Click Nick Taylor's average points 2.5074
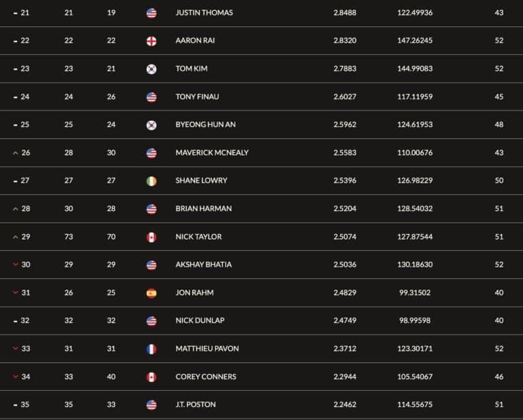523x420 pixels. pyautogui.click(x=345, y=237)
